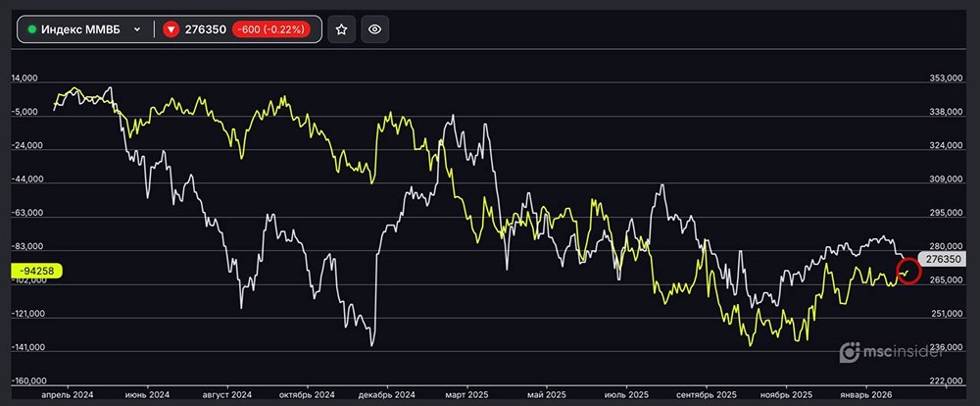This screenshot has height=406, width=980.
Task: Click the январь 2026 date label
Action: [x=866, y=395]
